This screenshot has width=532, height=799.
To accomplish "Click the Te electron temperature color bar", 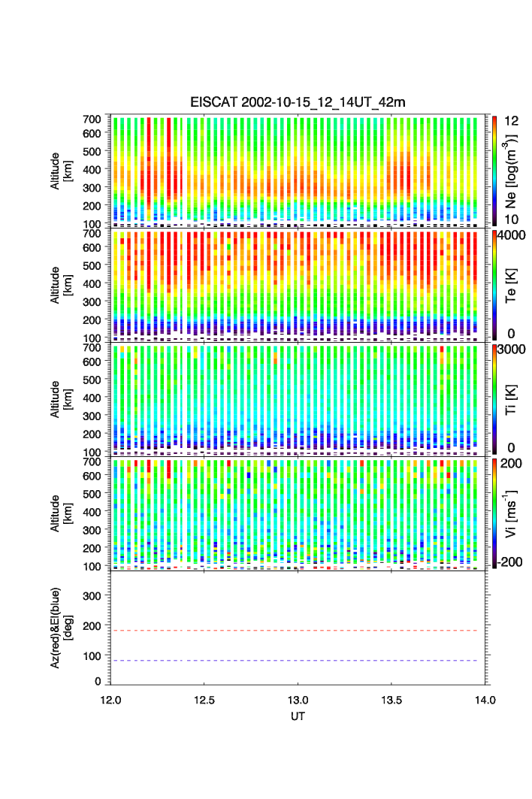I will tap(494, 284).
